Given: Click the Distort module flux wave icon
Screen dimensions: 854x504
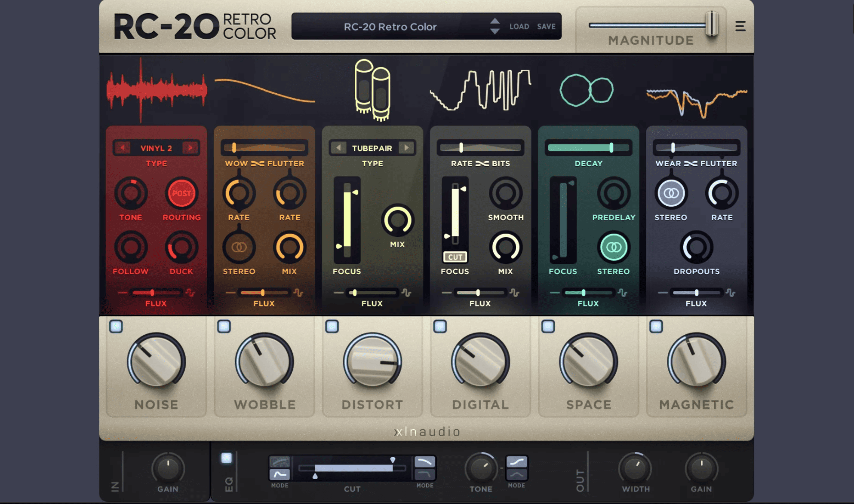Looking at the screenshot, I should 406,293.
